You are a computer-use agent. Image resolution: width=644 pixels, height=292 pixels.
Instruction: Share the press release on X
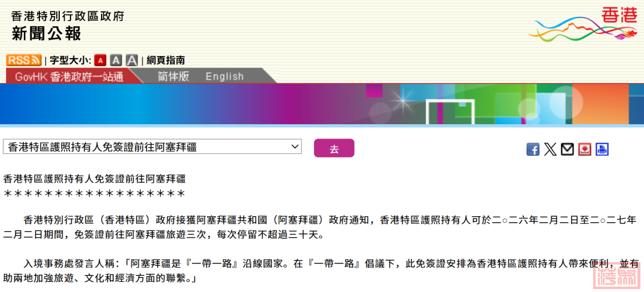pos(550,149)
